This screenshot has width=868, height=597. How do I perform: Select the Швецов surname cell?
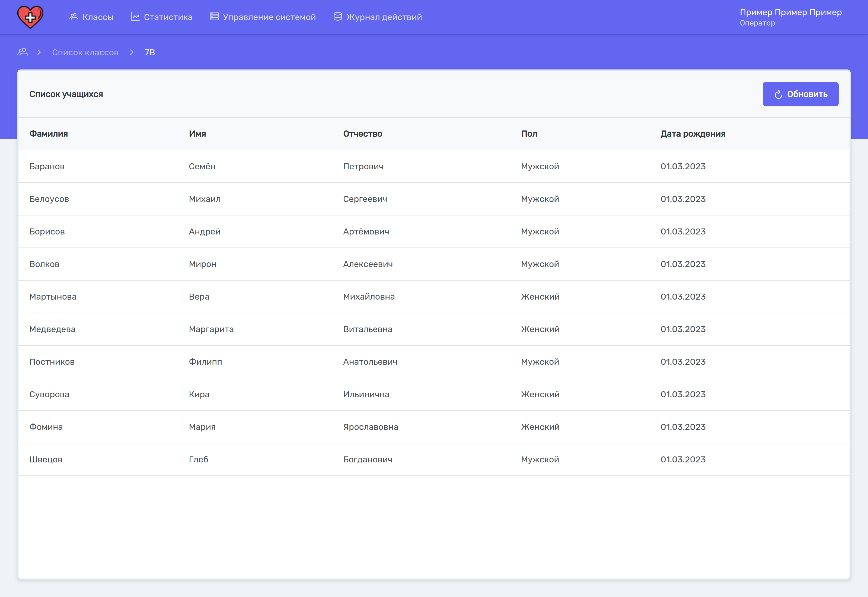46,459
